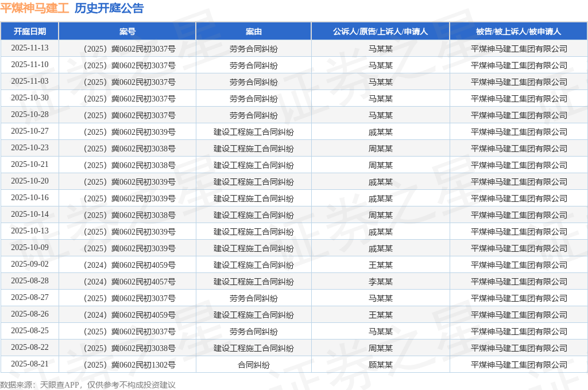This screenshot has height=390, width=588.
Task: Click 建设工程施工合同纠纷 in the 2025-10-20 row
Action: pyautogui.click(x=254, y=182)
